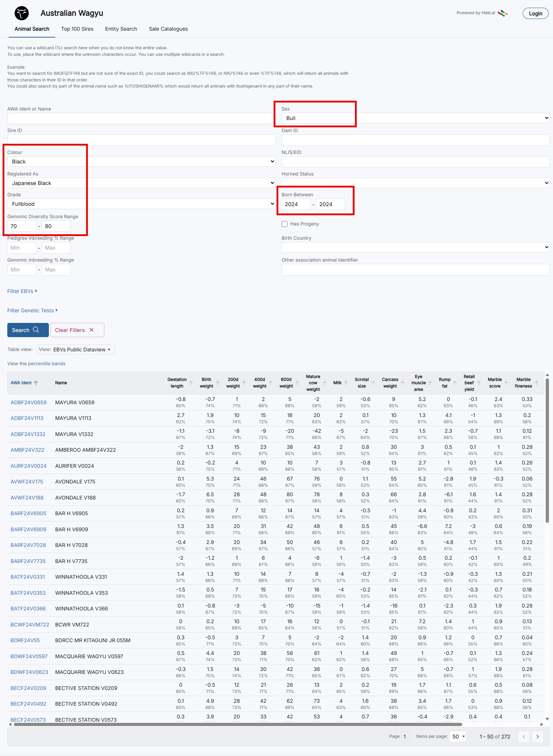Switch to the Top 100 Sires tab
The height and width of the screenshot is (756, 553).
click(x=77, y=29)
